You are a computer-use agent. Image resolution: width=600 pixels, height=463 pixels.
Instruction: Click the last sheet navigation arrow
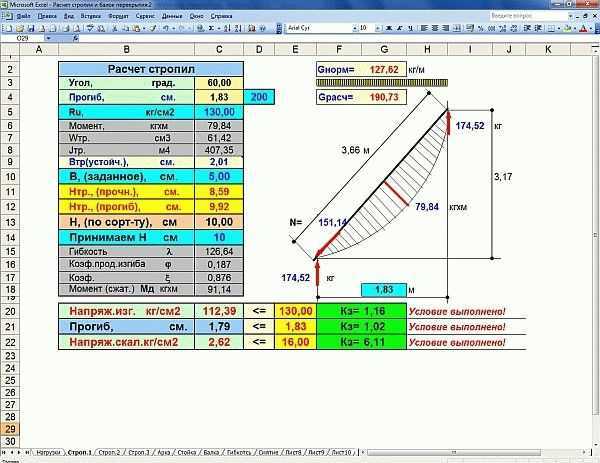pyautogui.click(x=27, y=453)
